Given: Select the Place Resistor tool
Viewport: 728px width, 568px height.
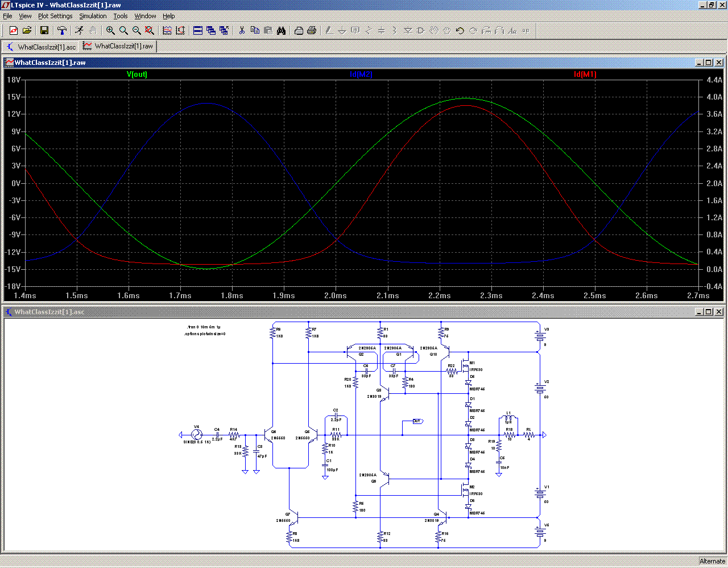Looking at the screenshot, I should 369,31.
